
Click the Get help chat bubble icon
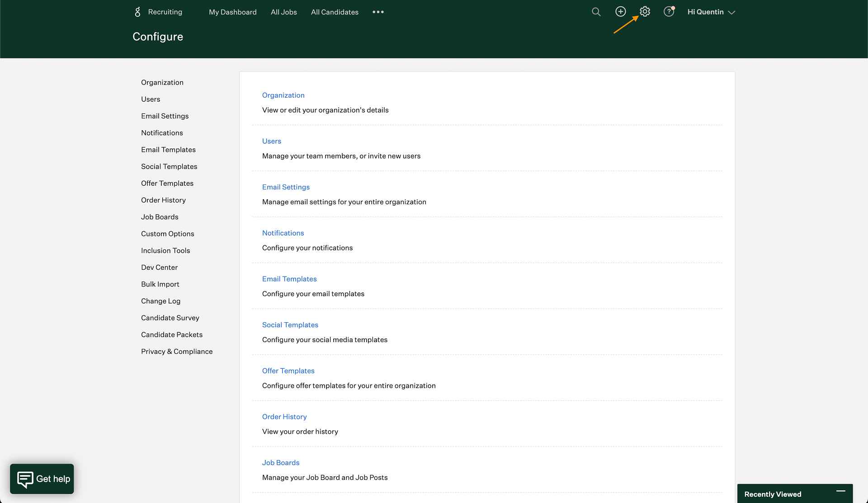[x=42, y=479]
